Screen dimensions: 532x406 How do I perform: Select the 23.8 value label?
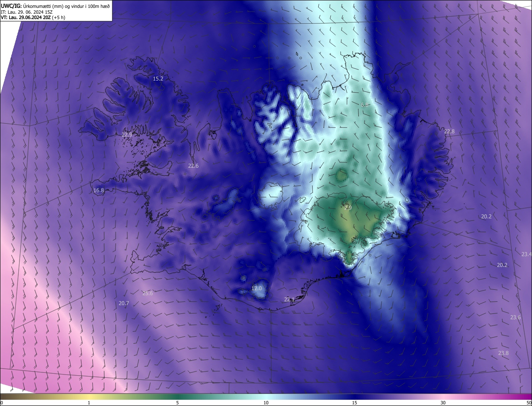click(x=503, y=353)
